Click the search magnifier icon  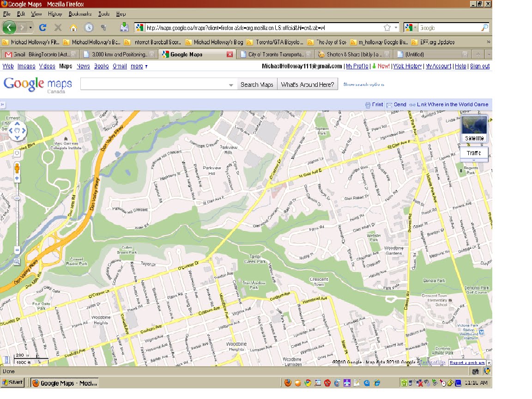coord(485,28)
